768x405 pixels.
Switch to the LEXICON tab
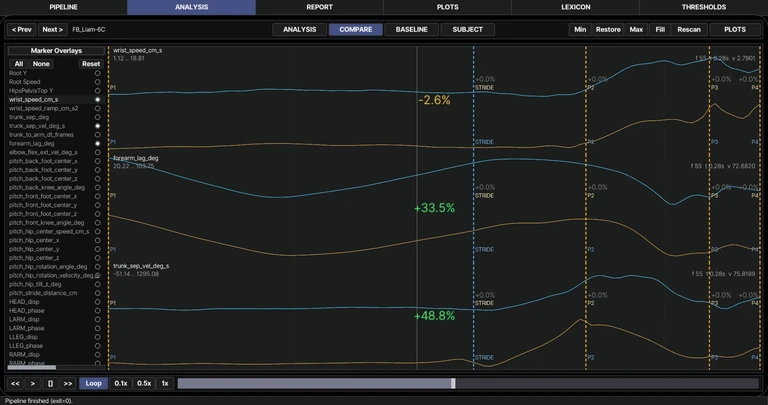tap(576, 7)
